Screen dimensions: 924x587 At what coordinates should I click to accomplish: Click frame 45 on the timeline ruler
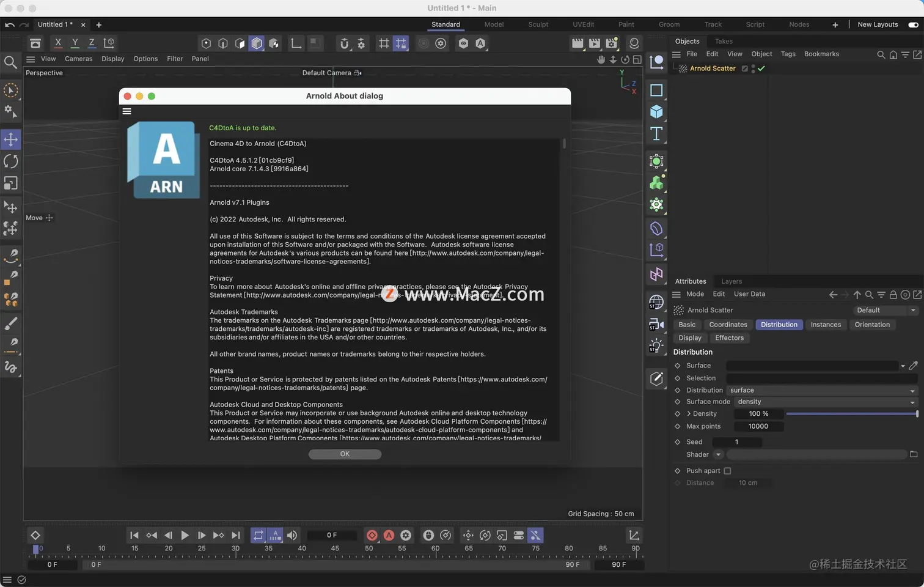click(335, 549)
